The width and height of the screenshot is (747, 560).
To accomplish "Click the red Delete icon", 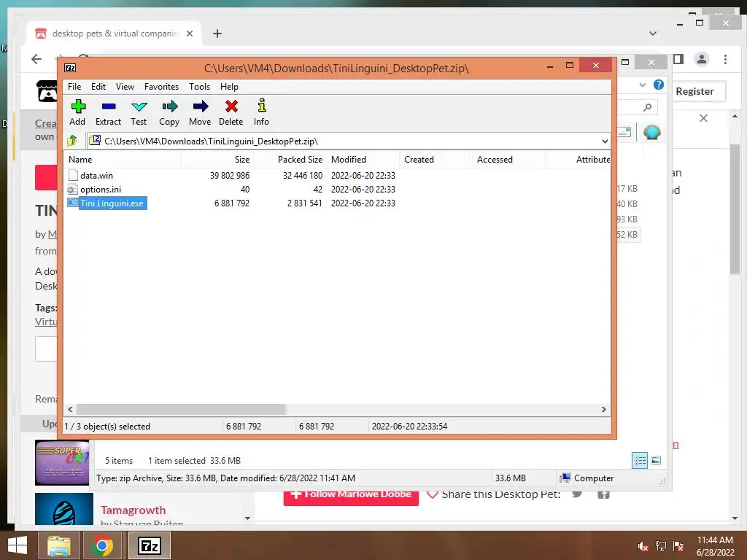I will tap(231, 106).
